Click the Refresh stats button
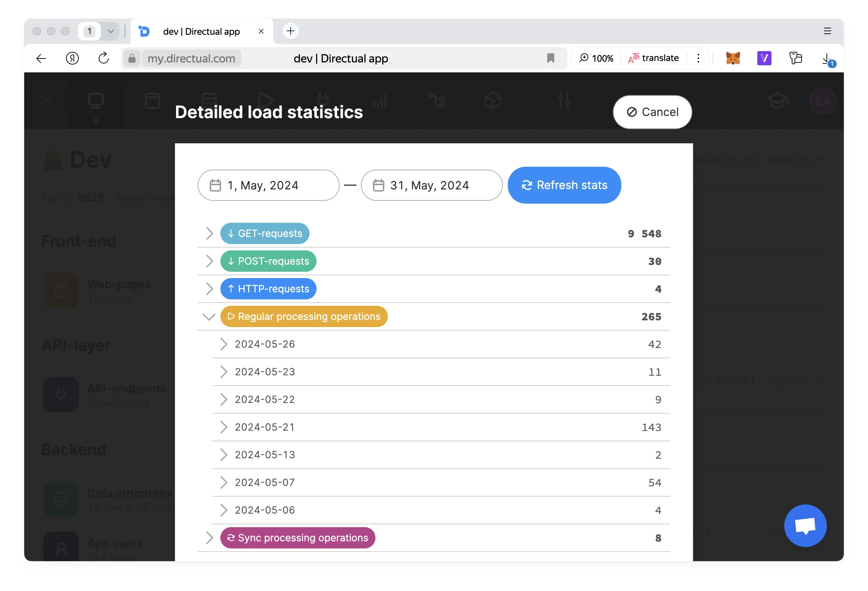Viewport: 868px width, 591px height. click(x=564, y=185)
